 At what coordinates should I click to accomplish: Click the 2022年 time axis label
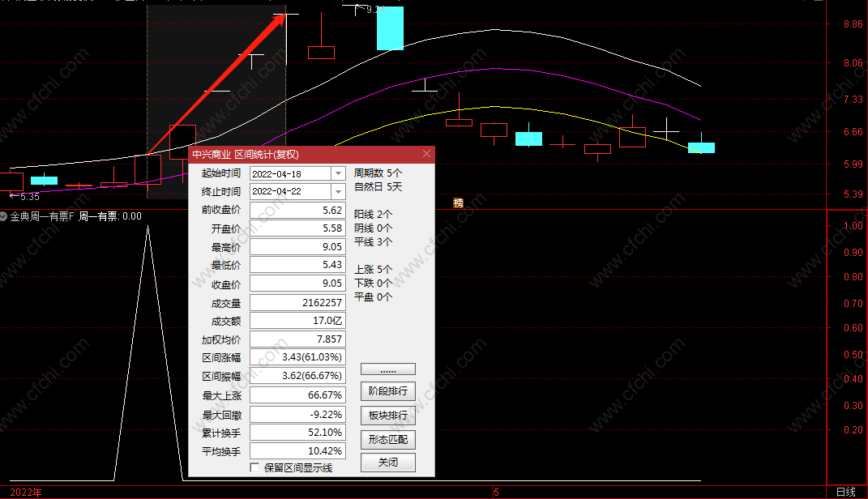25,493
